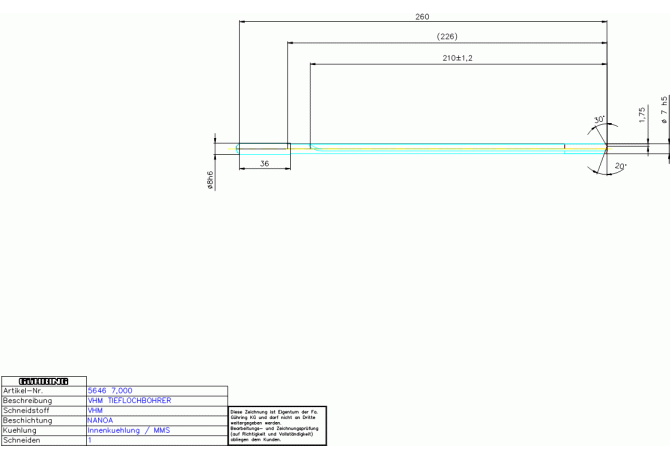This screenshot has width=670, height=460.
Task: Click the 1,75 dimension value
Action: [642, 115]
